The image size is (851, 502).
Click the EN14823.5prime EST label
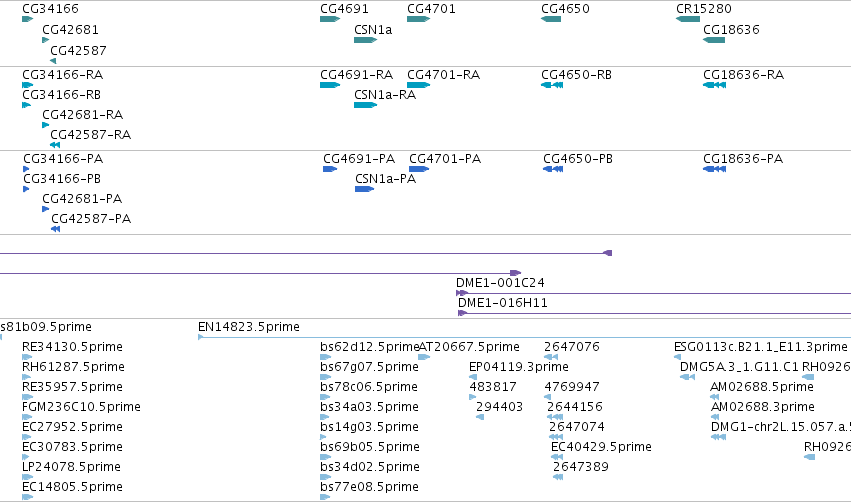coord(249,327)
